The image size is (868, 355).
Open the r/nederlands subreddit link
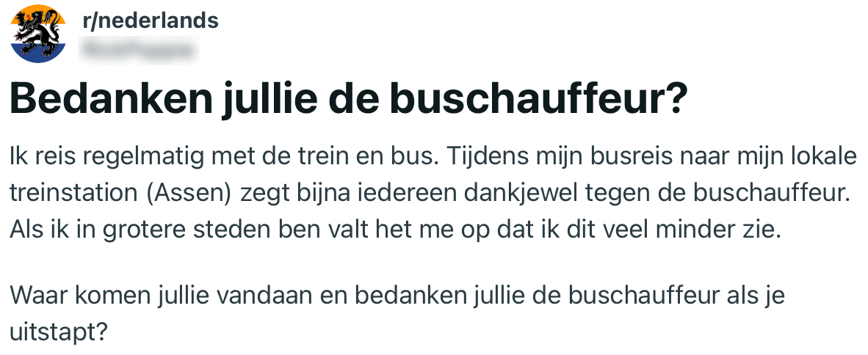pyautogui.click(x=151, y=21)
